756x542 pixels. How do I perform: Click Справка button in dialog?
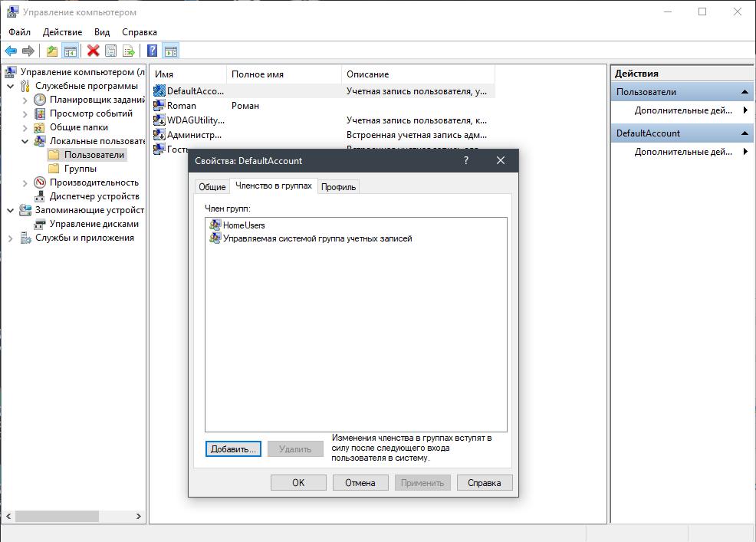pyautogui.click(x=484, y=483)
